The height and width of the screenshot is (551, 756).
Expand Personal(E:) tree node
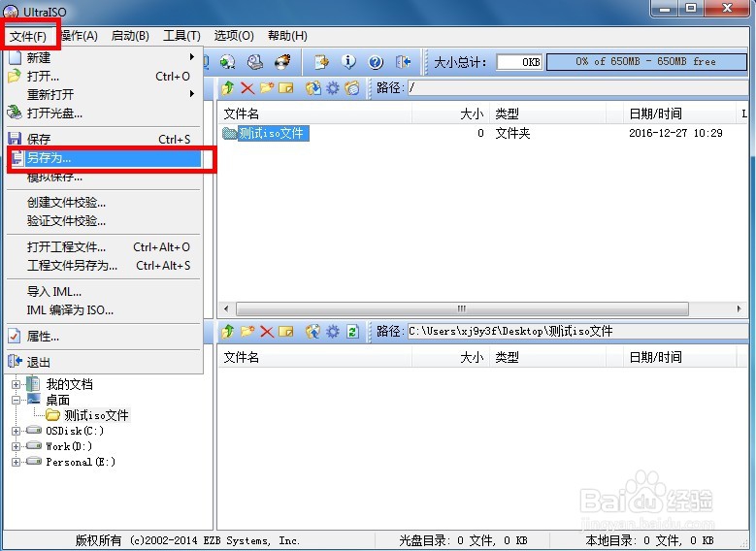[16, 462]
